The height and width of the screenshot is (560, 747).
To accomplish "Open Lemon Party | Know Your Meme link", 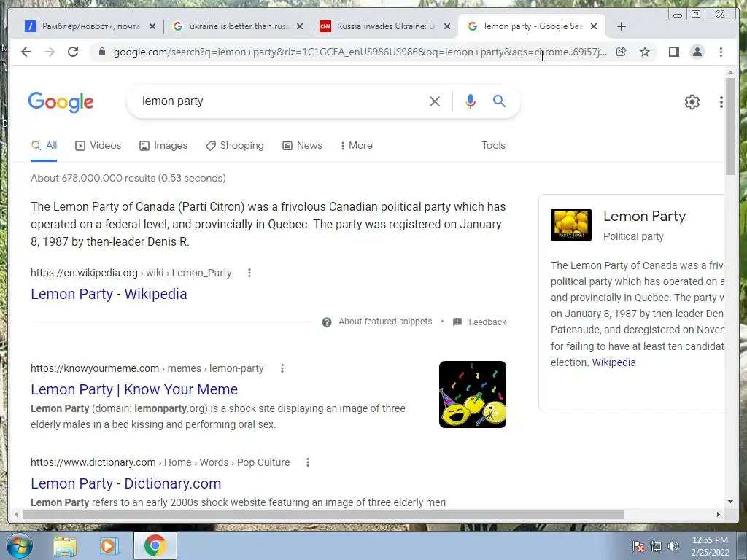I will pyautogui.click(x=134, y=389).
